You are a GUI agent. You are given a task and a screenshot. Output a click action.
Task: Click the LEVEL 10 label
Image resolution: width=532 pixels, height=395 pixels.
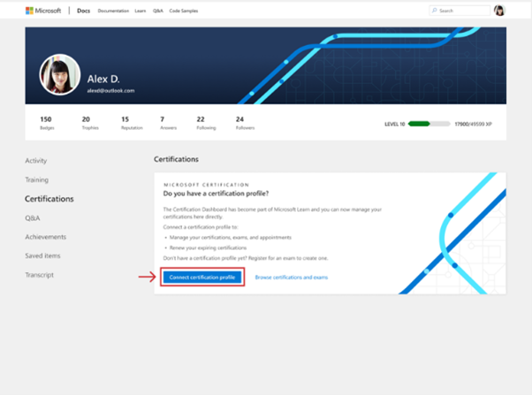(x=395, y=125)
